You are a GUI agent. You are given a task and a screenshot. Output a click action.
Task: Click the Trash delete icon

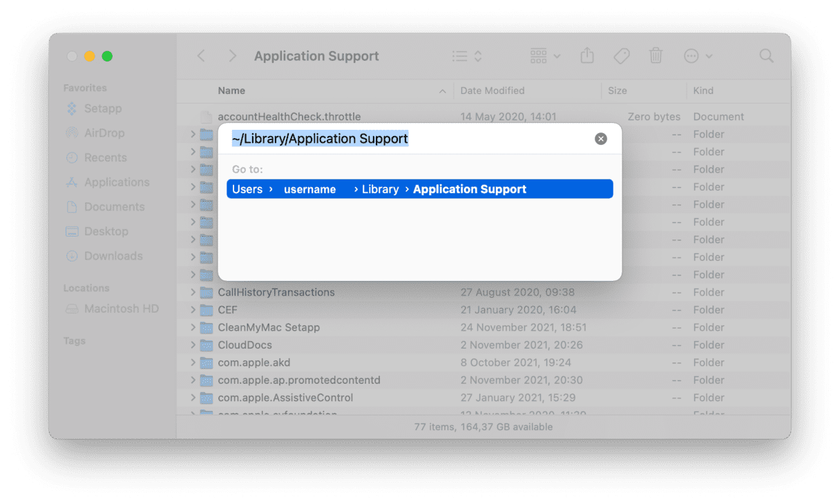(656, 56)
